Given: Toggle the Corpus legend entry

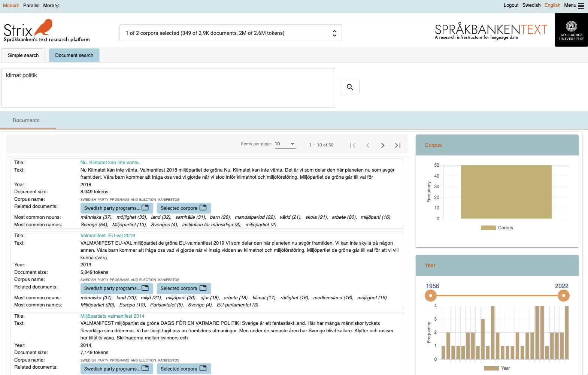Looking at the screenshot, I should pyautogui.click(x=497, y=228).
